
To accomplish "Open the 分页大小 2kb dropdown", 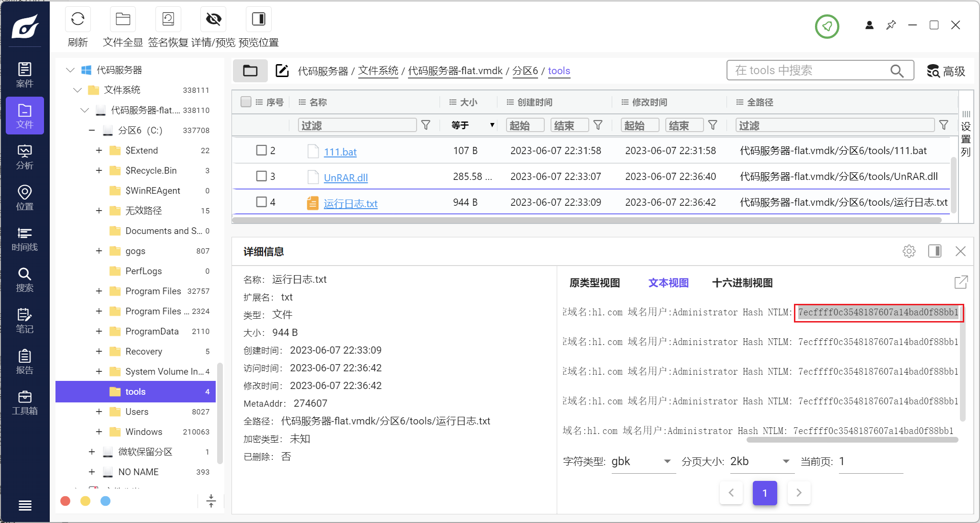I will pyautogui.click(x=761, y=461).
